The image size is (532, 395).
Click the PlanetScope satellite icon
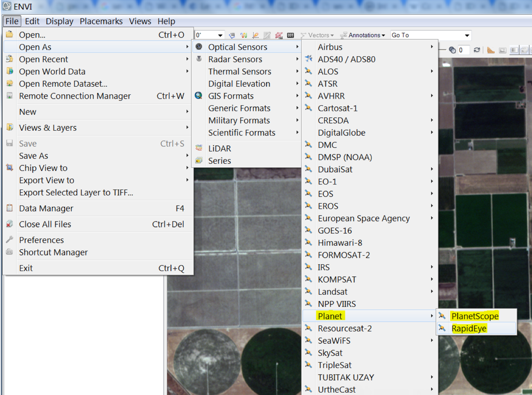442,316
